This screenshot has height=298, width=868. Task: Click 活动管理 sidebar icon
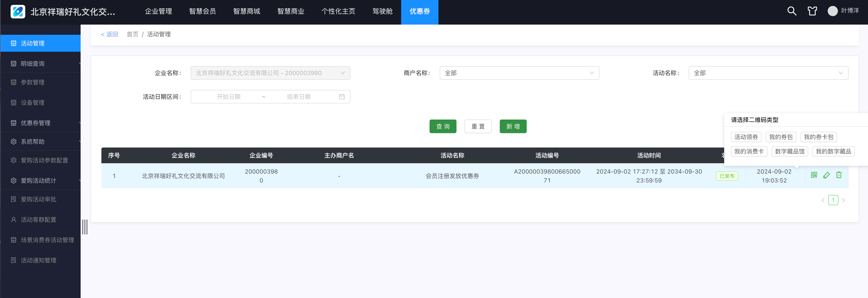tap(14, 43)
